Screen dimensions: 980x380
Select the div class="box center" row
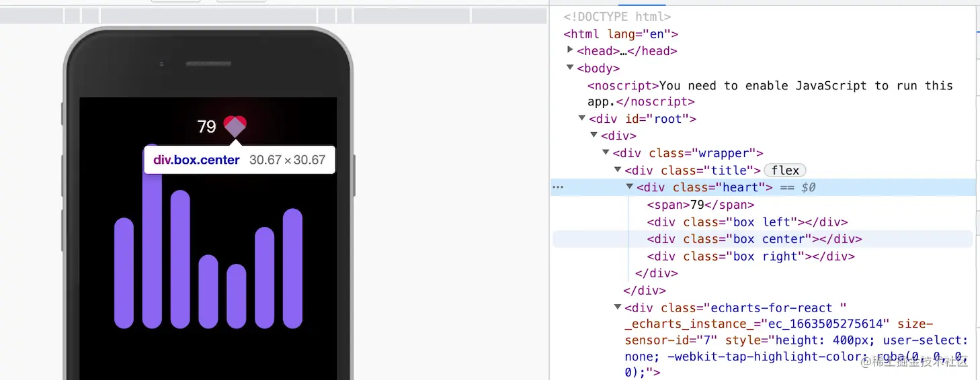click(762, 239)
